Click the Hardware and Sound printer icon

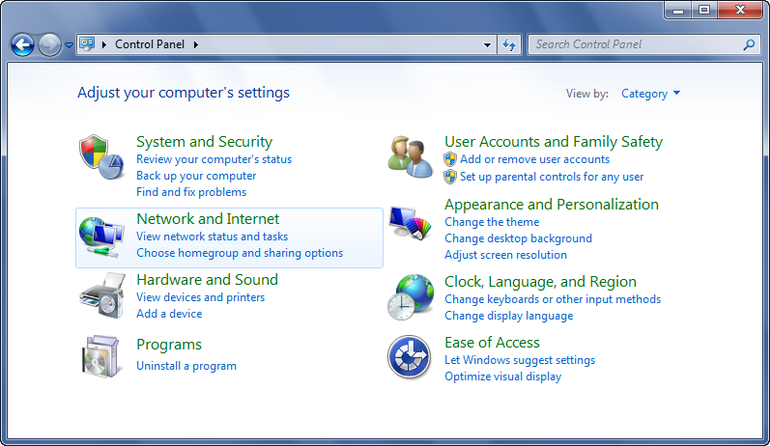[x=101, y=295]
